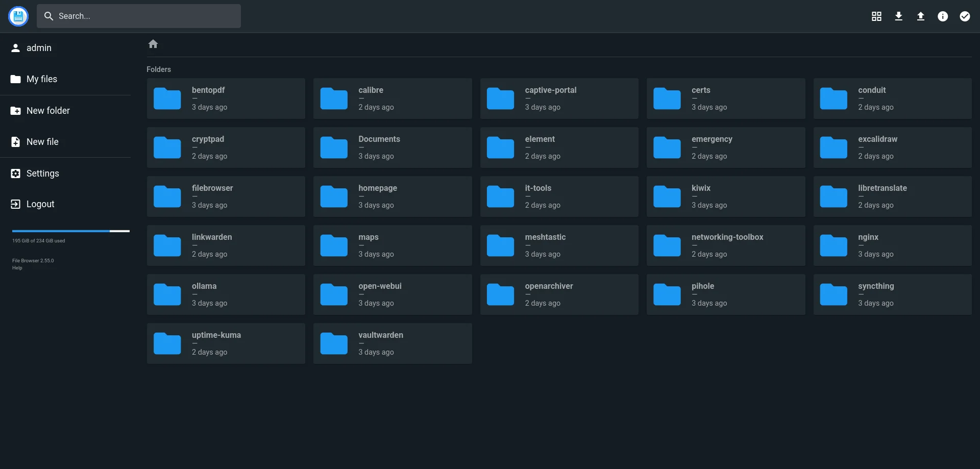
Task: Select the kiwix folder icon
Action: pos(667,196)
